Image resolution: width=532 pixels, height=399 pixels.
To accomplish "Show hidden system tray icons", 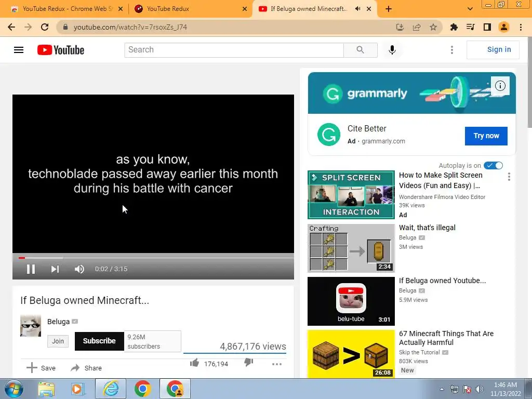I will tap(442, 389).
